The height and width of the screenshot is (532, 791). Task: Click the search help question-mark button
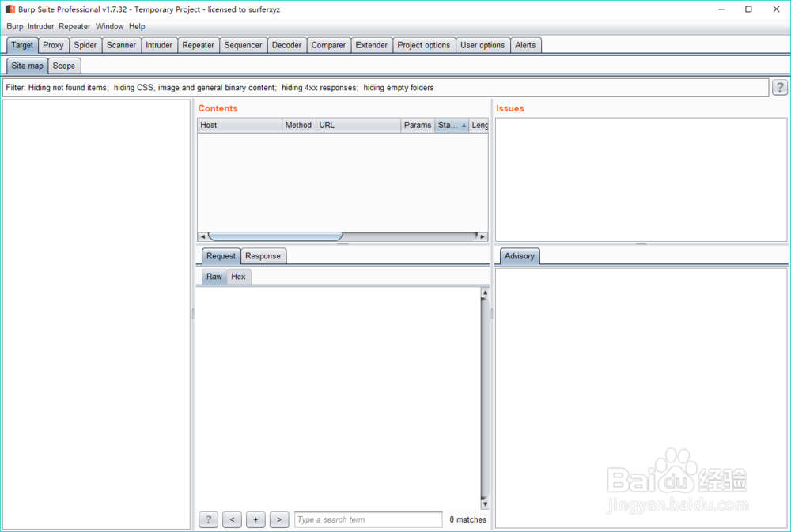(208, 519)
